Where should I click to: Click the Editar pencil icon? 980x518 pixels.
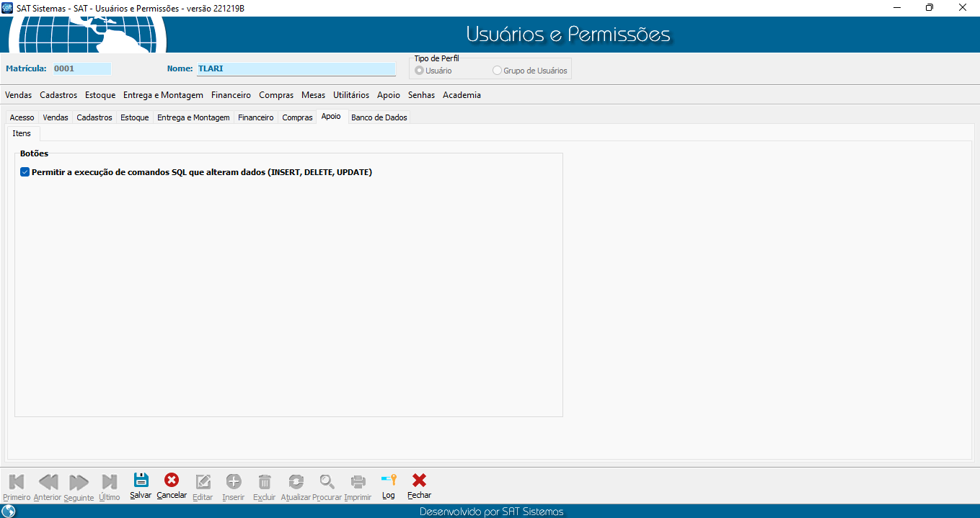203,482
